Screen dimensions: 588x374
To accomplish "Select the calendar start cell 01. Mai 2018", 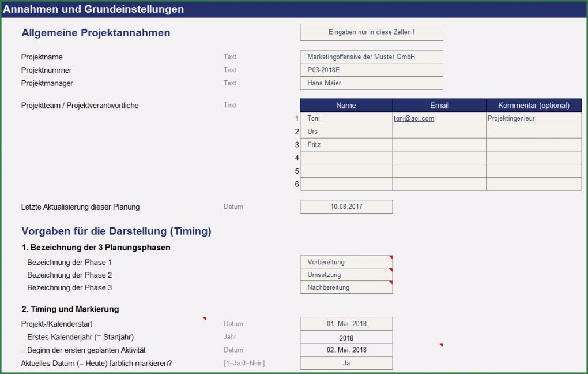I will [346, 324].
